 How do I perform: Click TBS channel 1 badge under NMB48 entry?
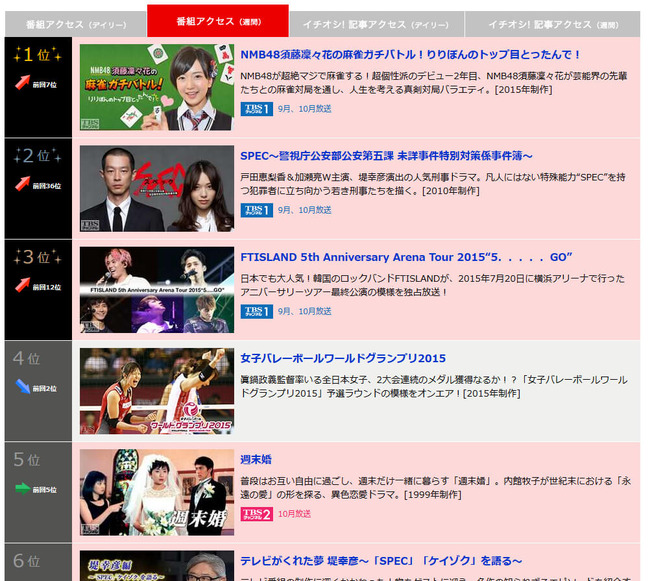[257, 109]
